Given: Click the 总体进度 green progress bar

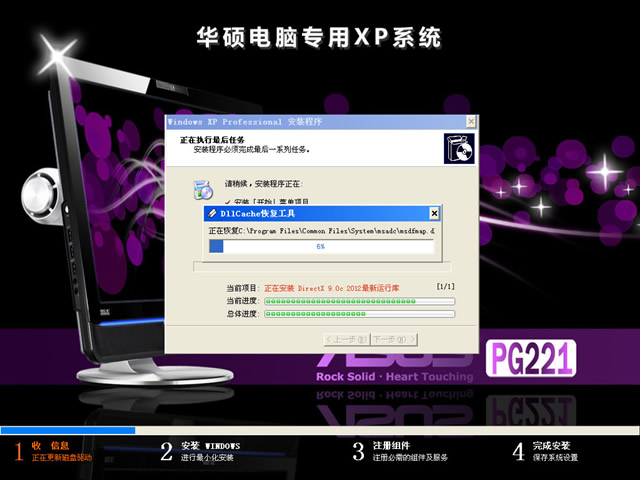Looking at the screenshot, I should click(360, 314).
